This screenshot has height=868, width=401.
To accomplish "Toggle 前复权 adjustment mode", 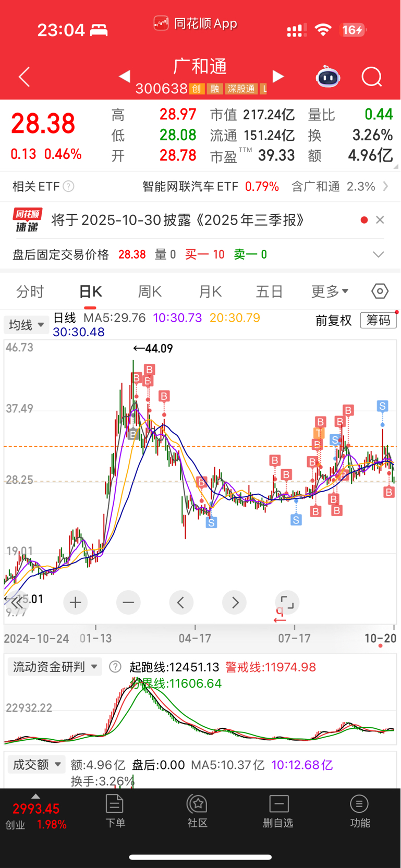I will coord(334,320).
